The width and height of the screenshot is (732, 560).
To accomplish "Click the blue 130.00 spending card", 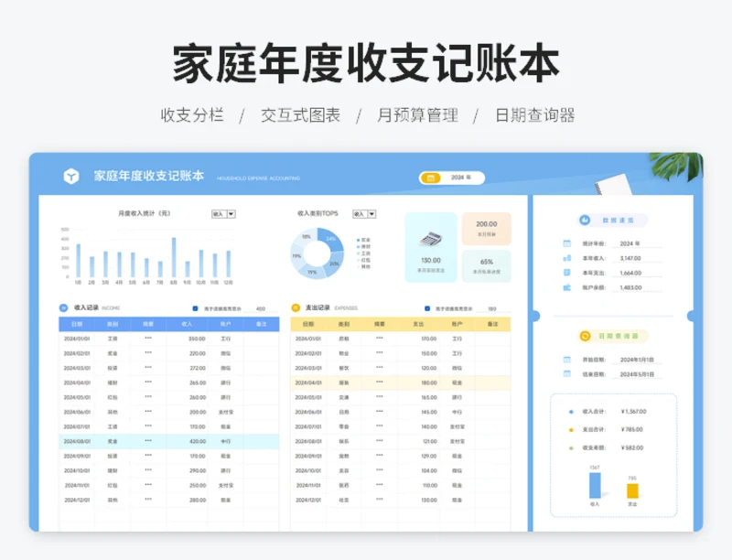I will [431, 247].
